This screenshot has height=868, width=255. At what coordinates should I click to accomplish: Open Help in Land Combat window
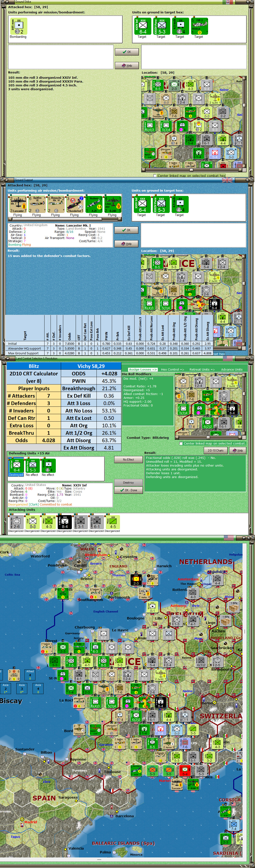tap(238, 451)
